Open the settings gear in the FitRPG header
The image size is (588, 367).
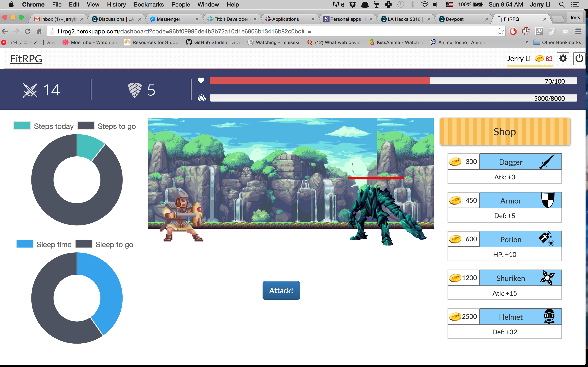tap(563, 59)
